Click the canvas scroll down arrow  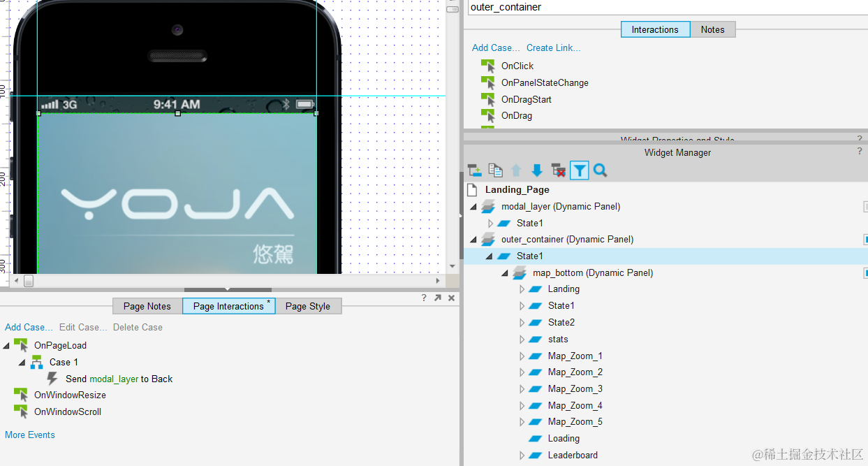coord(453,266)
